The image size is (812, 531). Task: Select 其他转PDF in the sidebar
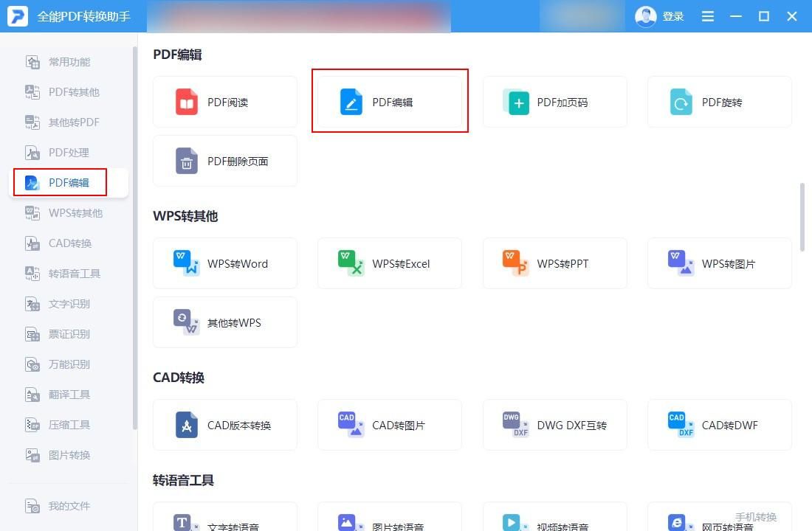point(69,122)
